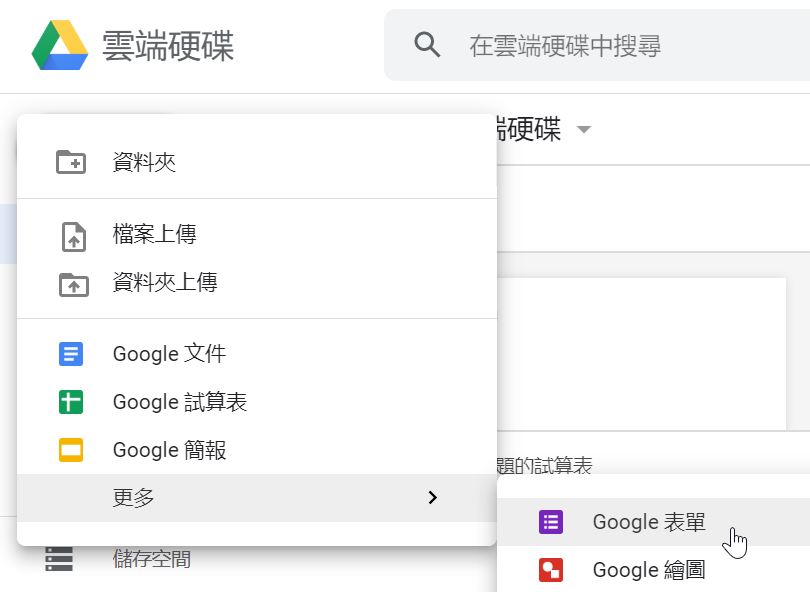
Task: Focus the 在雲端硬碟中搜尋 search field
Action: click(597, 45)
